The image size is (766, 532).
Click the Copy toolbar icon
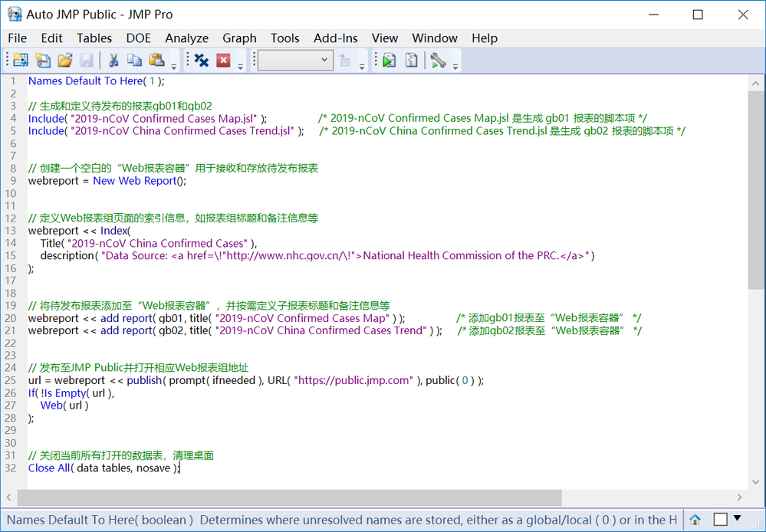(134, 60)
